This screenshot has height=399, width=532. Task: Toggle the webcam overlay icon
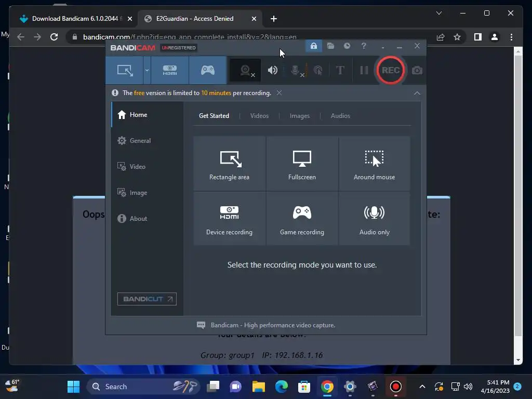click(245, 70)
